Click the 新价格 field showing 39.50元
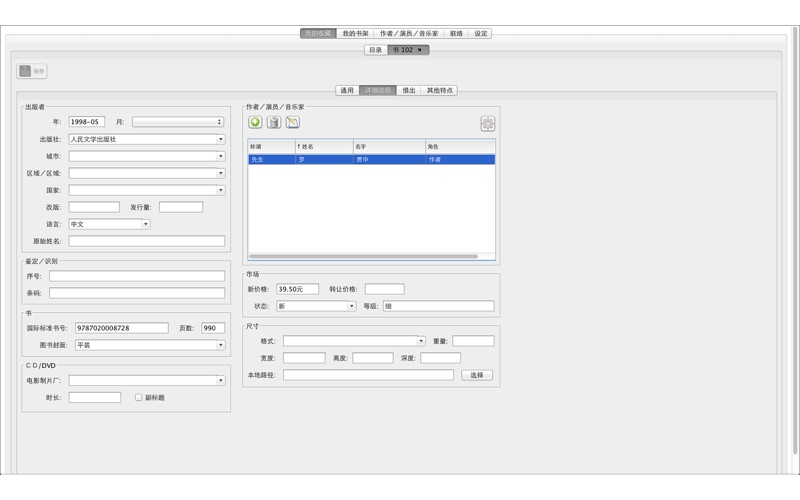The image size is (800, 500). (x=297, y=289)
